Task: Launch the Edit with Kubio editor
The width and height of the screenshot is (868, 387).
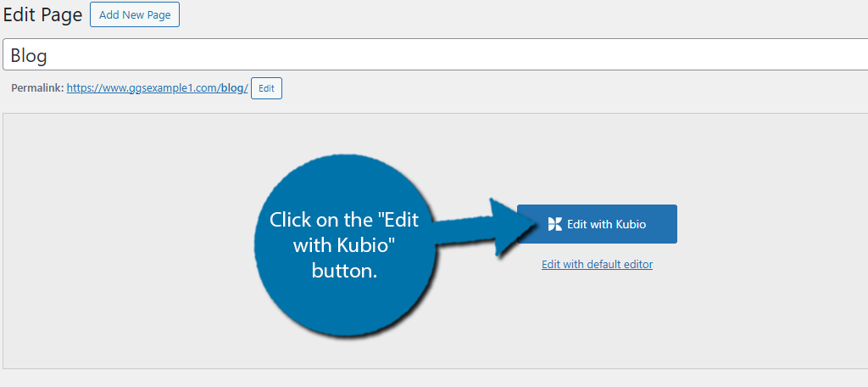Action: click(x=597, y=224)
